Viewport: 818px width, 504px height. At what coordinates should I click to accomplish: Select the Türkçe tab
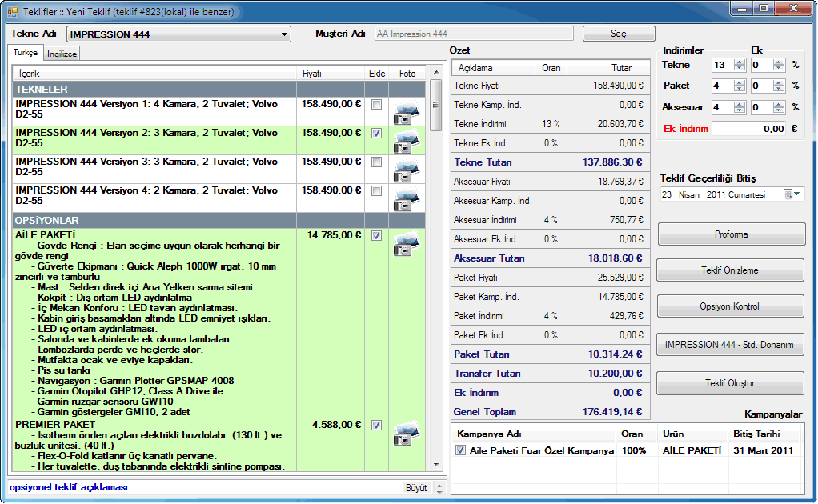click(x=24, y=54)
